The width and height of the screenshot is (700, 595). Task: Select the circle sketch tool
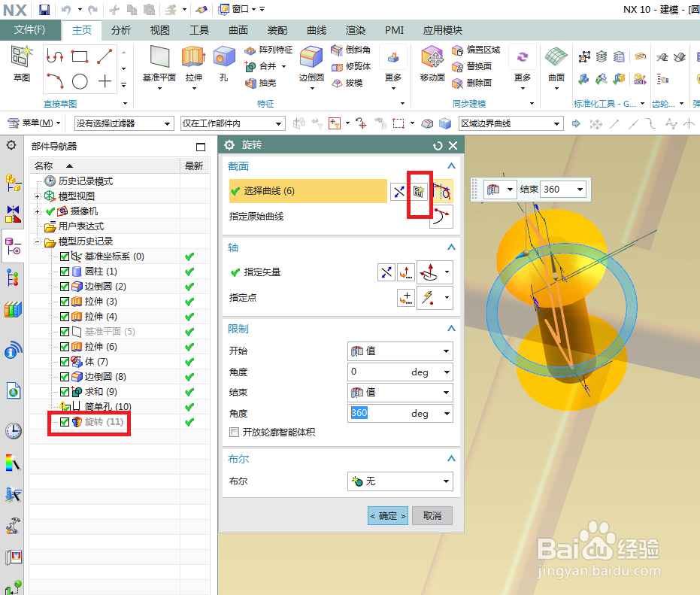80,81
